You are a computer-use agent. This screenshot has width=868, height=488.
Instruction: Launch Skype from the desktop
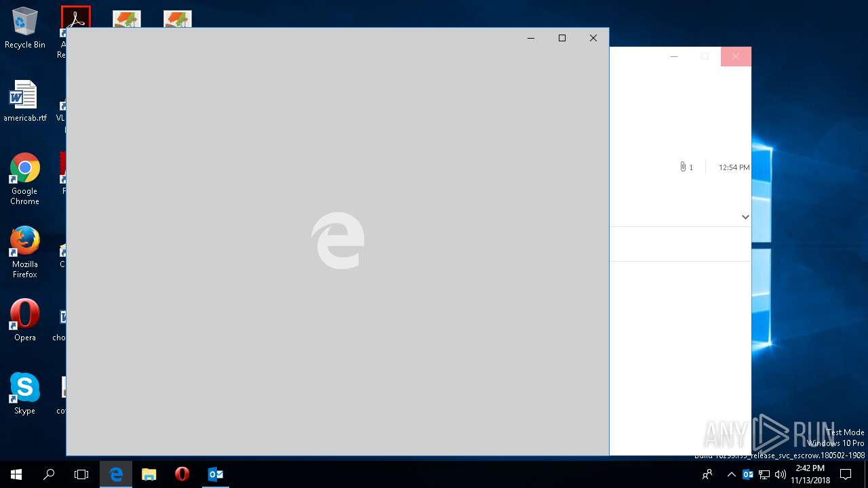[x=25, y=393]
